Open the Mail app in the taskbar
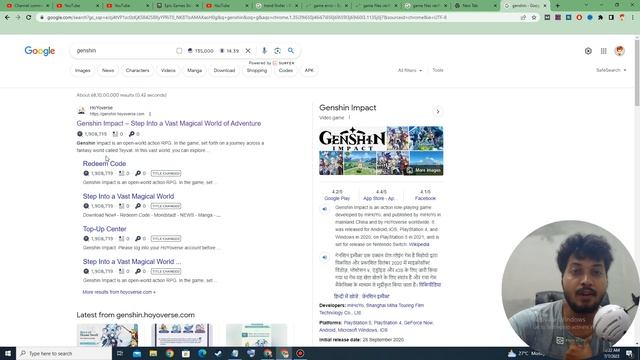This screenshot has height=360, width=640. click(x=137, y=353)
